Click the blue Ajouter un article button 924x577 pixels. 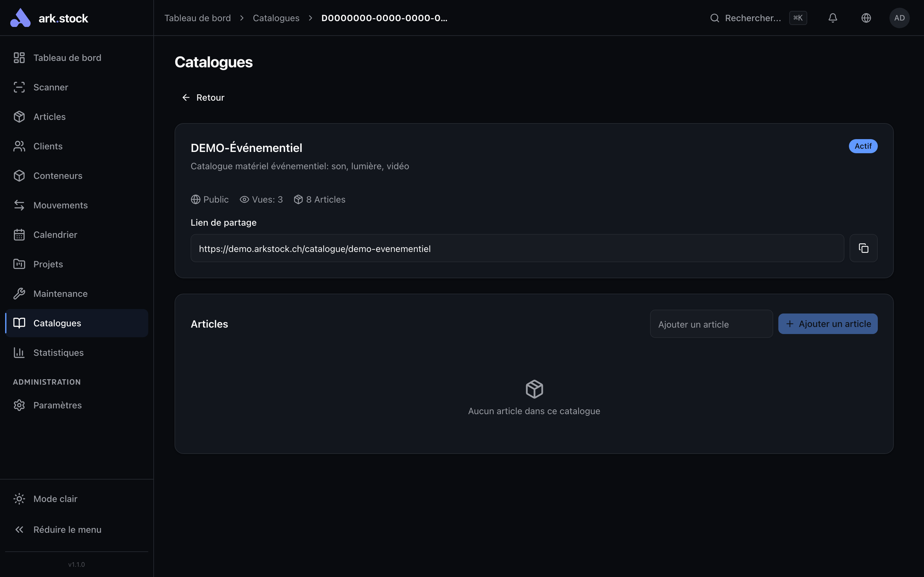tap(828, 324)
